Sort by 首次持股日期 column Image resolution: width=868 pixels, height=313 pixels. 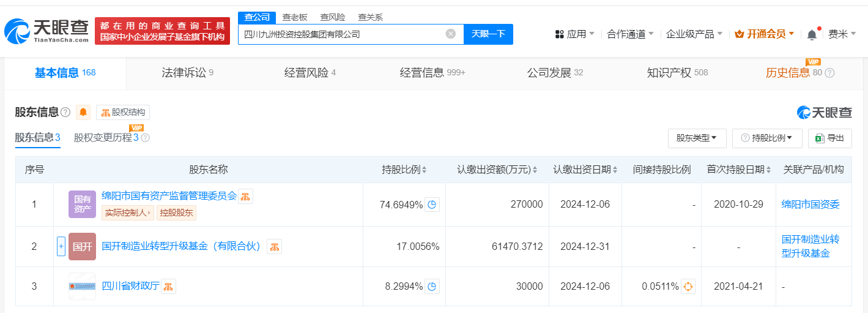(768, 170)
